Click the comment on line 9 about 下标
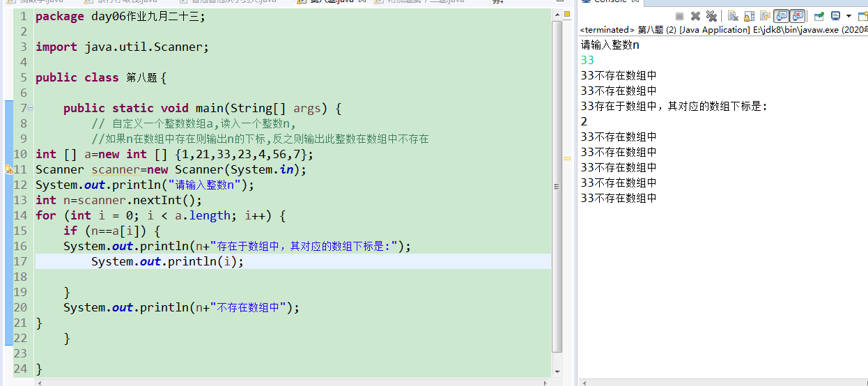This screenshot has height=386, width=868. coord(260,139)
